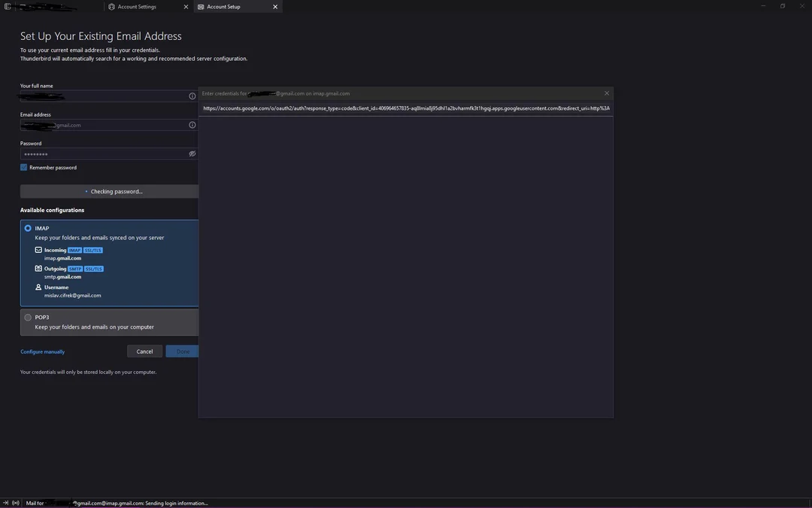Image resolution: width=812 pixels, height=508 pixels.
Task: Click the network status icon in status bar
Action: pyautogui.click(x=14, y=503)
